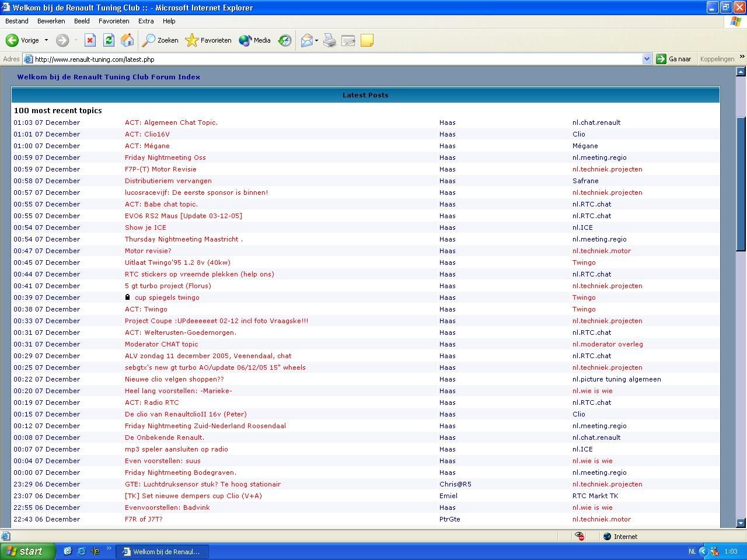Expand the quick launch chevron
747x560 pixels.
pos(109,549)
